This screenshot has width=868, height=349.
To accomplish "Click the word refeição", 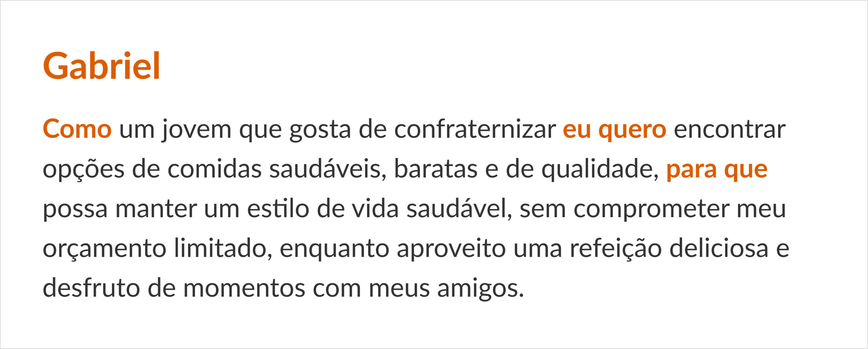I will tap(616, 249).
